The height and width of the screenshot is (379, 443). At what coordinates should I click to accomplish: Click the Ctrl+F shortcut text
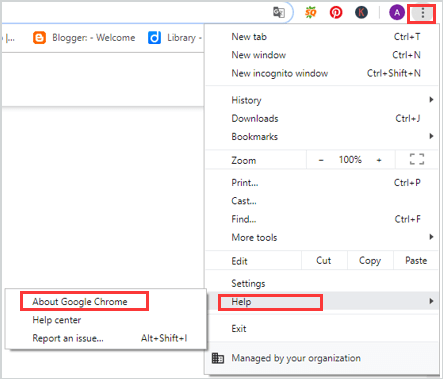click(407, 219)
